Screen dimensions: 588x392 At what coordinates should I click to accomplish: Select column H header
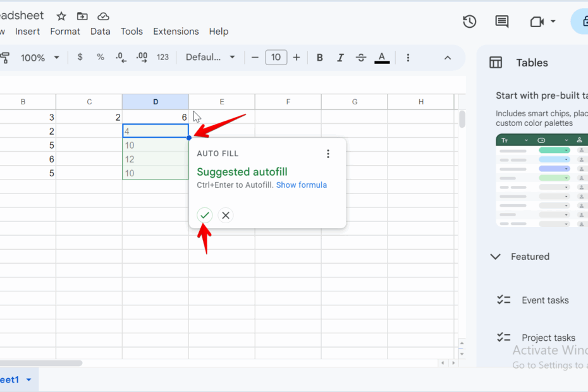coord(420,102)
